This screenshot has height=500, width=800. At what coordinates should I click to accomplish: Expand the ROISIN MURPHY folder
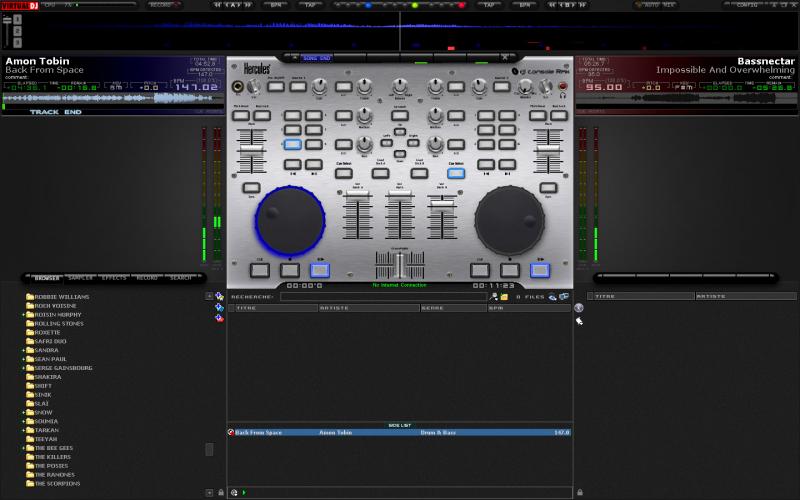click(24, 315)
